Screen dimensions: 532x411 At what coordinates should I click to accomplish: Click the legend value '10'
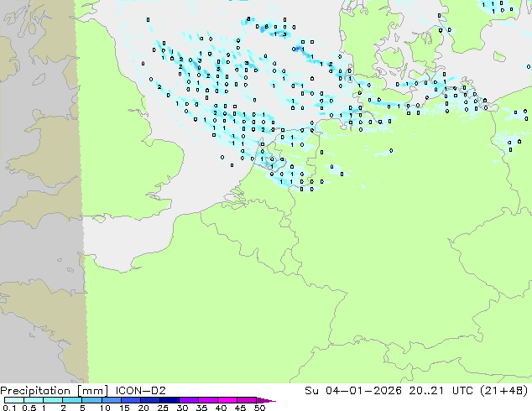pos(105,408)
